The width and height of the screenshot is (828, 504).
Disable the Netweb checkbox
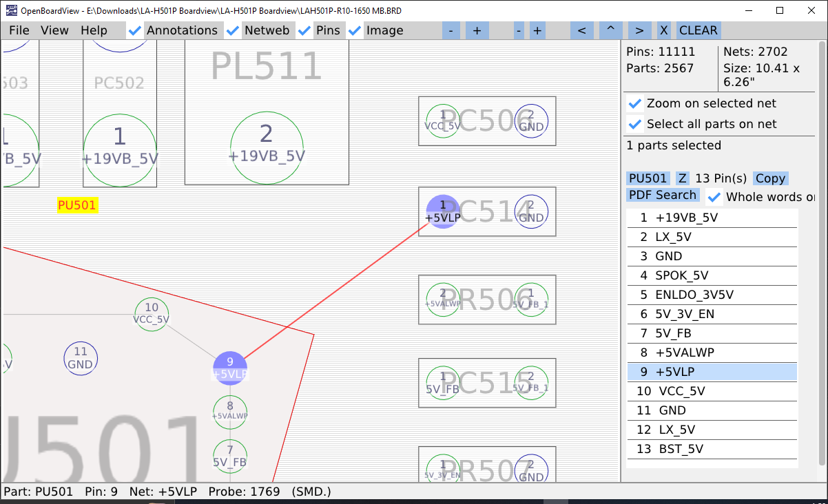click(234, 30)
